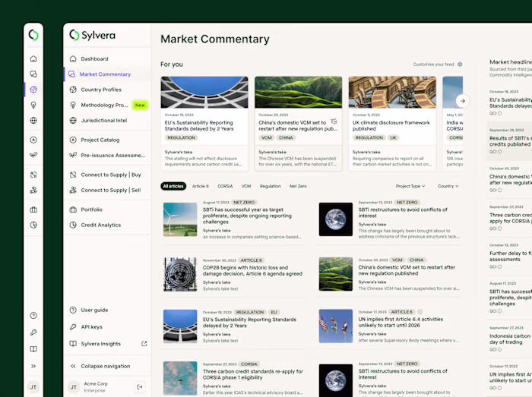532x397 pixels.
Task: Click the logout icon next to Acme Corp
Action: point(140,387)
